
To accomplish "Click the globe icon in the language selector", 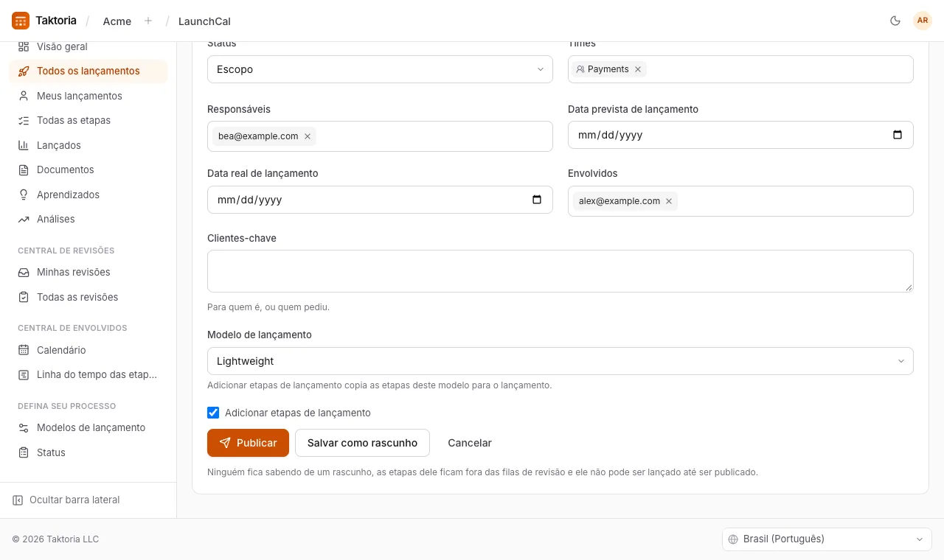I will [x=733, y=539].
